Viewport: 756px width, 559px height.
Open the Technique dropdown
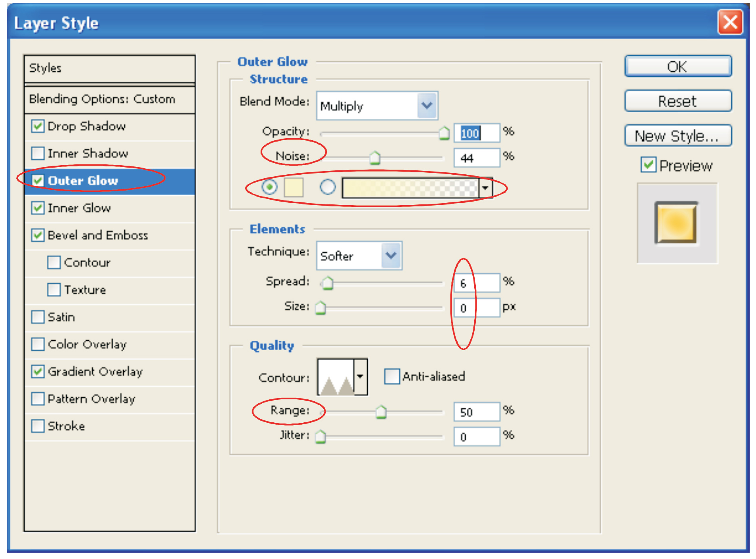pyautogui.click(x=391, y=256)
